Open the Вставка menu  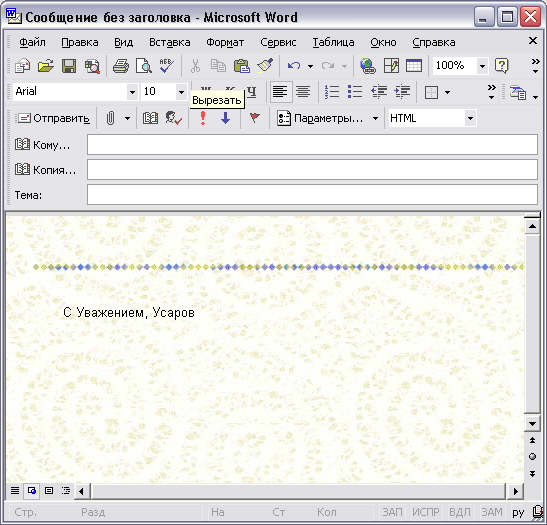pyautogui.click(x=170, y=42)
